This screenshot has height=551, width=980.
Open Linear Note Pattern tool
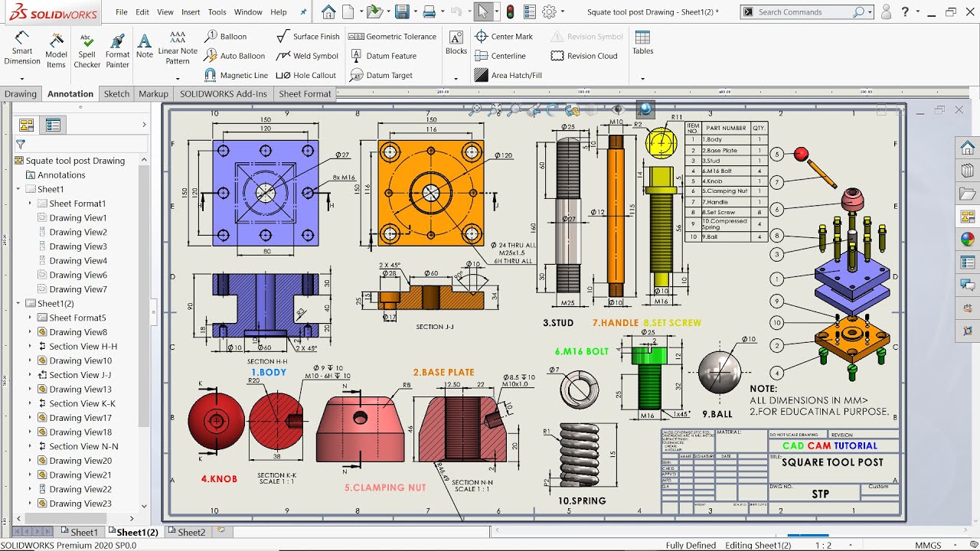point(178,47)
